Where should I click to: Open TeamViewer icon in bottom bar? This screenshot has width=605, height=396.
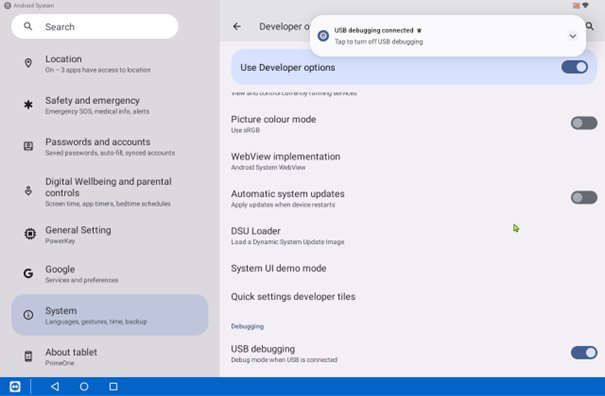pyautogui.click(x=15, y=386)
